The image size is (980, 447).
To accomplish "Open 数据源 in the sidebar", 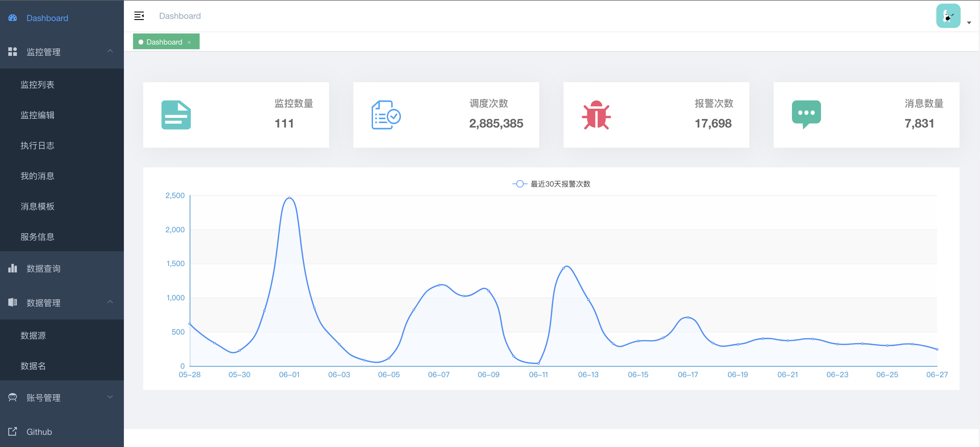I will pyautogui.click(x=33, y=336).
